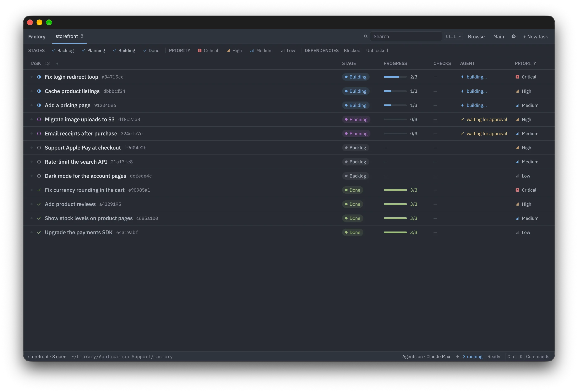This screenshot has height=392, width=578.
Task: Open Planning stage badge on Email receipts after purchase
Action: 356,134
